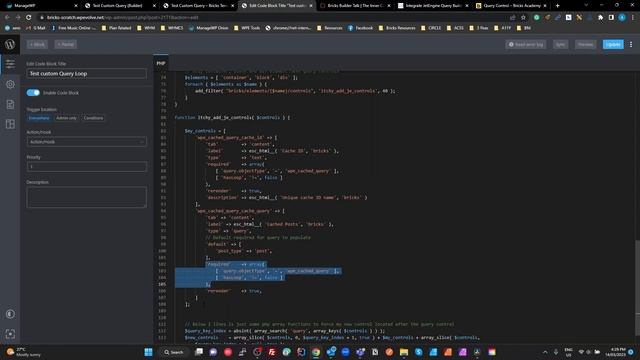Open the Action/Hook dropdown
Viewport: 640px width, 360px height.
(x=87, y=142)
